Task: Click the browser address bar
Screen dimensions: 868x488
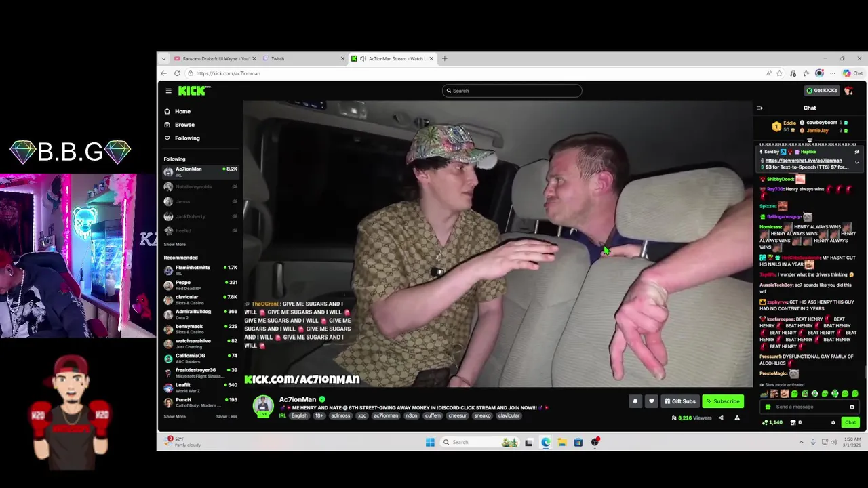Action: pyautogui.click(x=475, y=73)
